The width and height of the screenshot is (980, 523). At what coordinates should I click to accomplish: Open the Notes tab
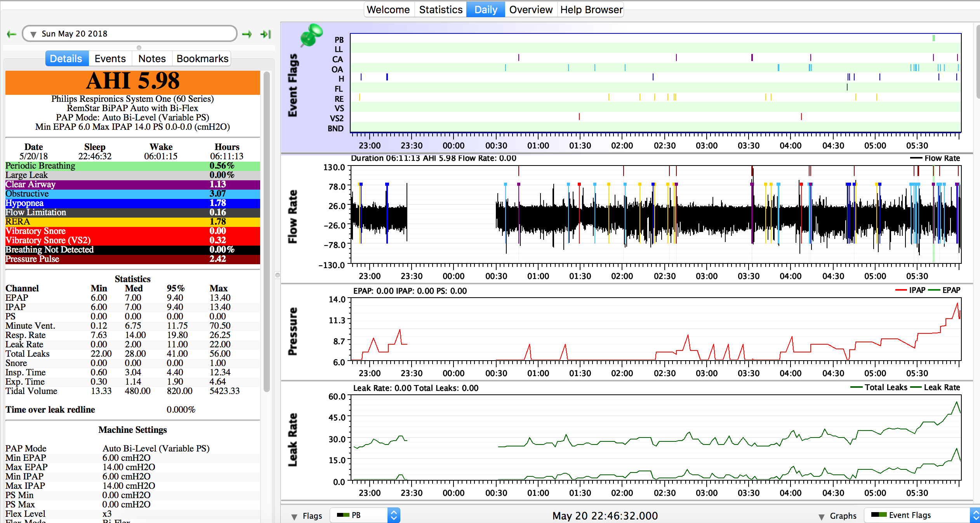pos(152,59)
